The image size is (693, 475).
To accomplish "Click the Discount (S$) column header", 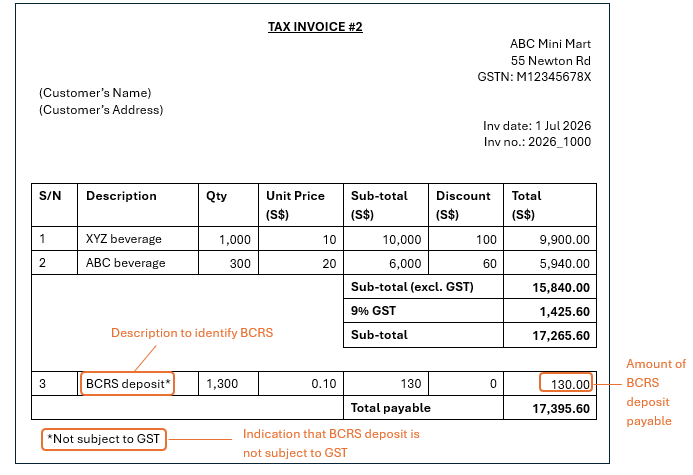I will coord(463,205).
